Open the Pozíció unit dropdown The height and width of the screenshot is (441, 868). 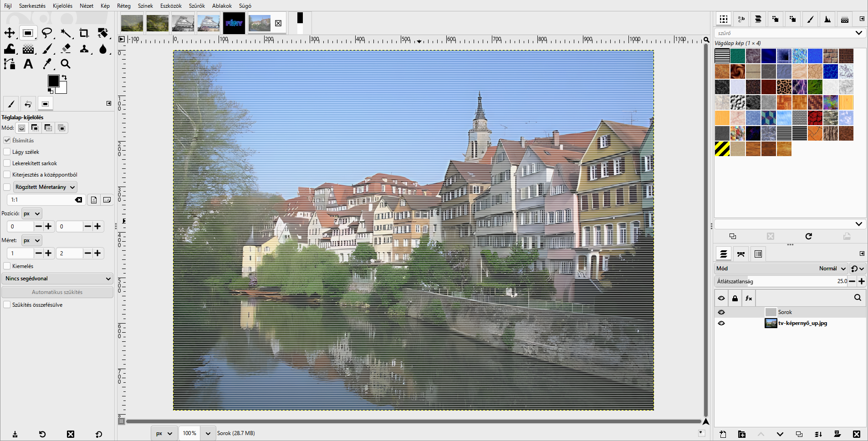tap(32, 213)
